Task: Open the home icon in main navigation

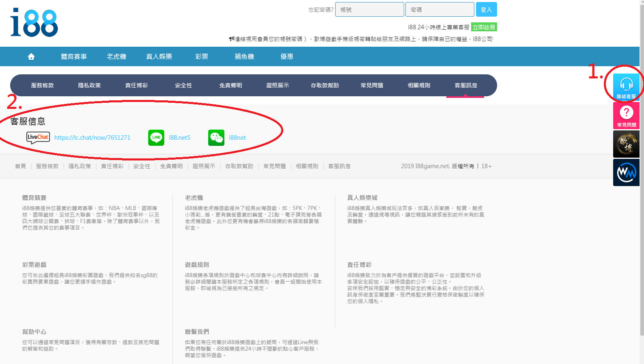Action: [x=31, y=56]
